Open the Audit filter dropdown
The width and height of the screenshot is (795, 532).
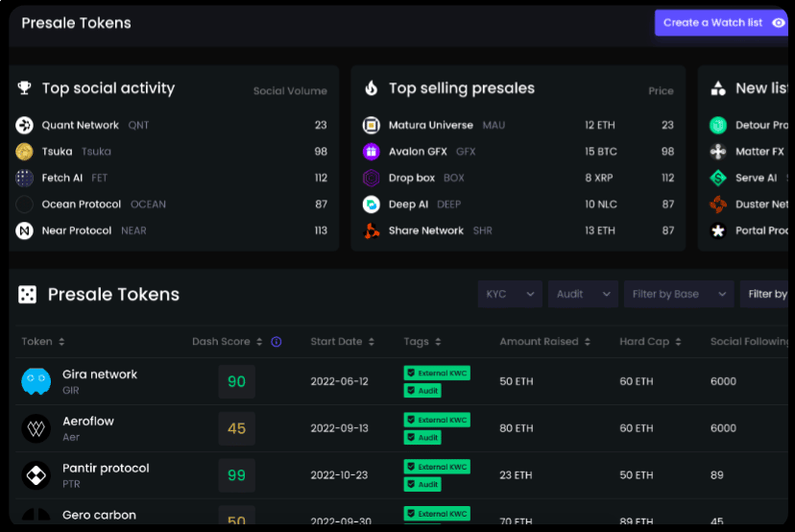583,294
